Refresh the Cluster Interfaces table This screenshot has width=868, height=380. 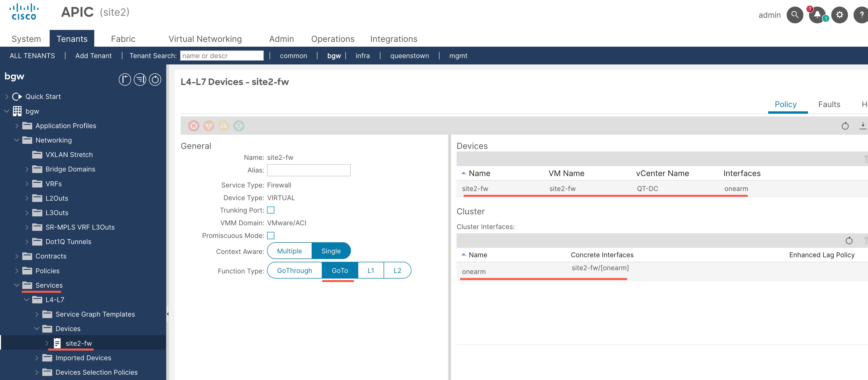(849, 241)
